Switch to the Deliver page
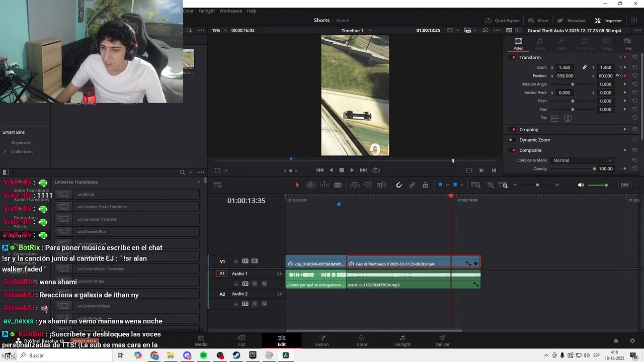 442,340
